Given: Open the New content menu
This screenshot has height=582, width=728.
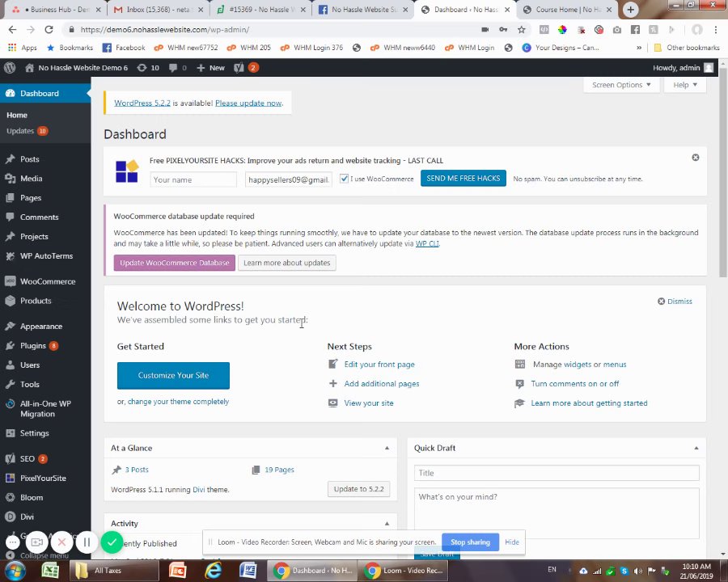Looking at the screenshot, I should point(211,68).
